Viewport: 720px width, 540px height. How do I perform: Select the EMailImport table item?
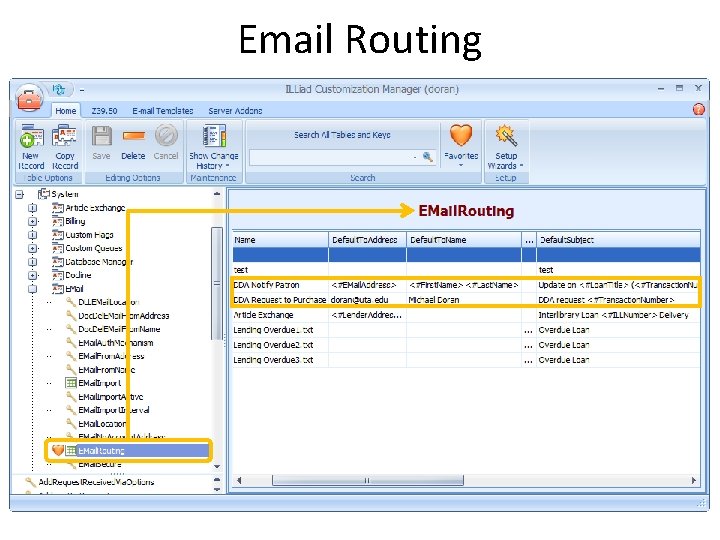100,383
